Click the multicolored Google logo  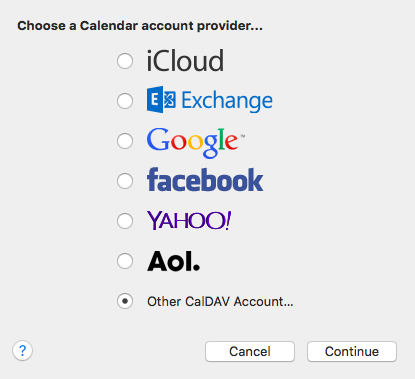193,143
